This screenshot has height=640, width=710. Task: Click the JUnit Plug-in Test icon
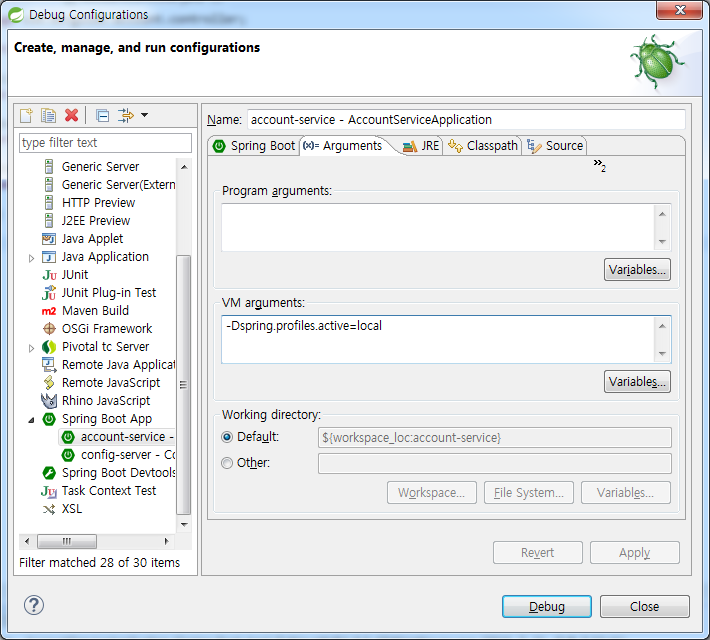[x=49, y=293]
